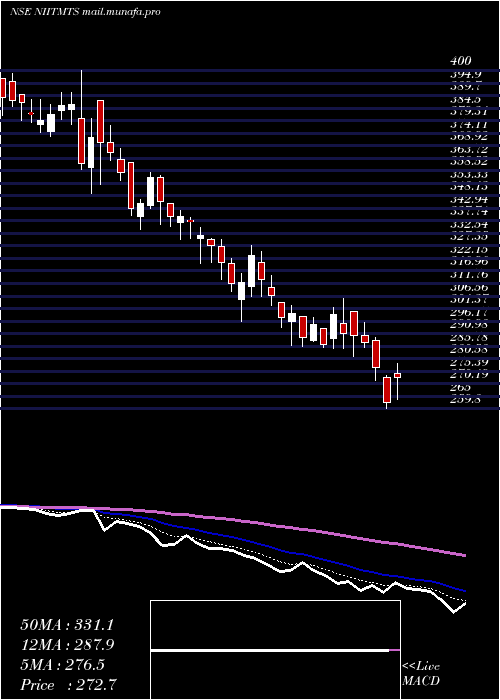Click the 394.9 price axis label
Screen dimensions: 500x700
point(465,74)
